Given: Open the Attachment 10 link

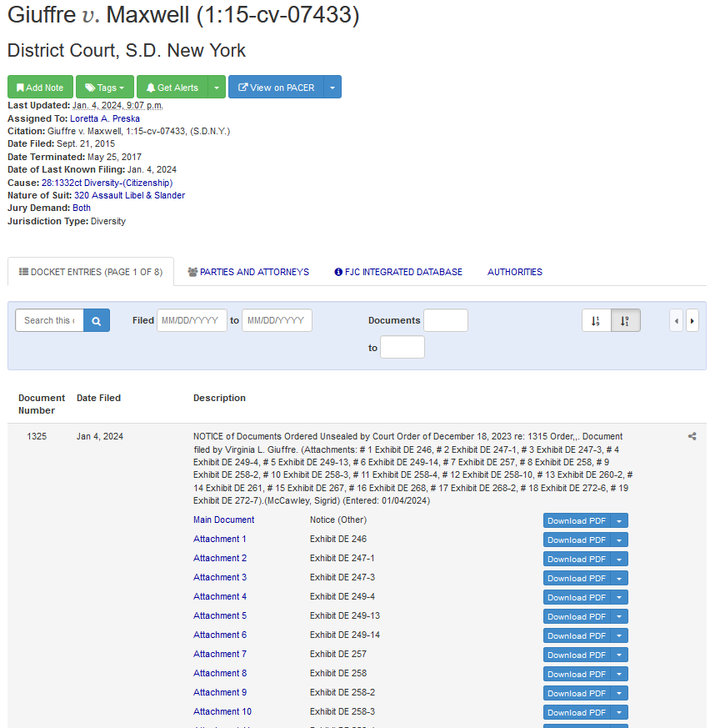Looking at the screenshot, I should click(222, 711).
